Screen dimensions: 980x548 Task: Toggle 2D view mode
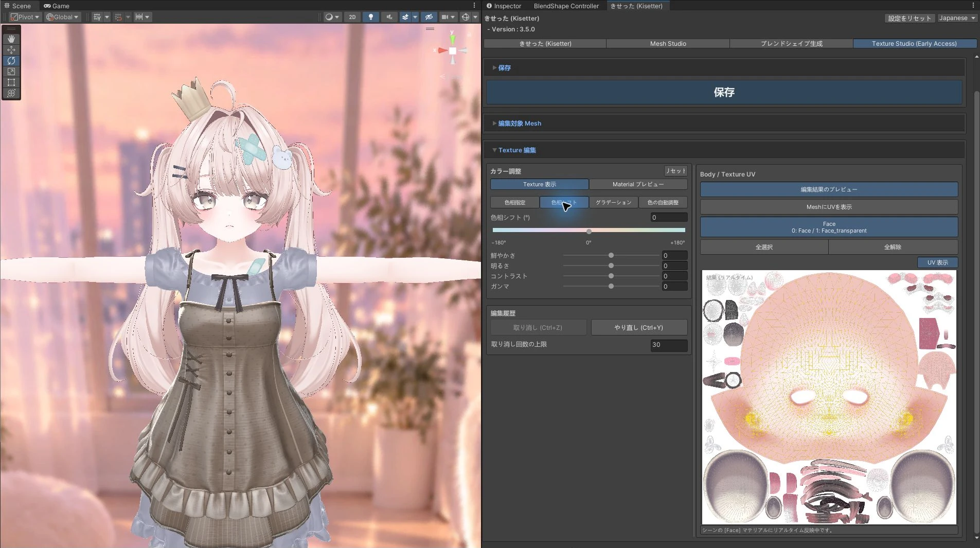pos(352,17)
